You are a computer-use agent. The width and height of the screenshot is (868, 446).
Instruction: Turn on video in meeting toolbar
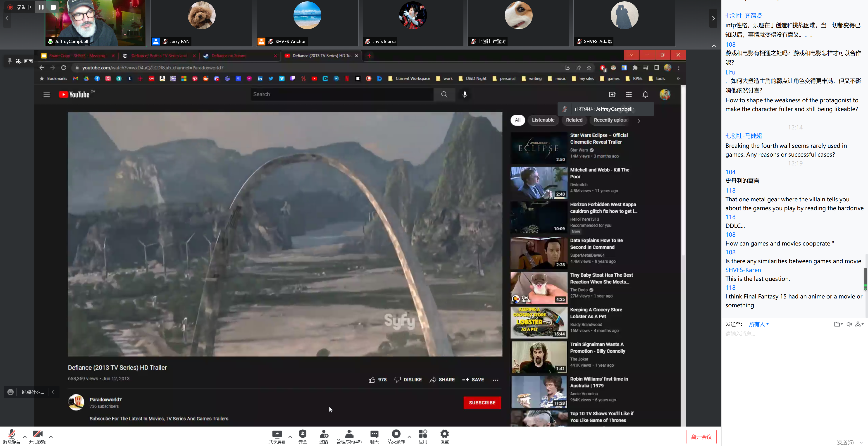click(x=37, y=436)
